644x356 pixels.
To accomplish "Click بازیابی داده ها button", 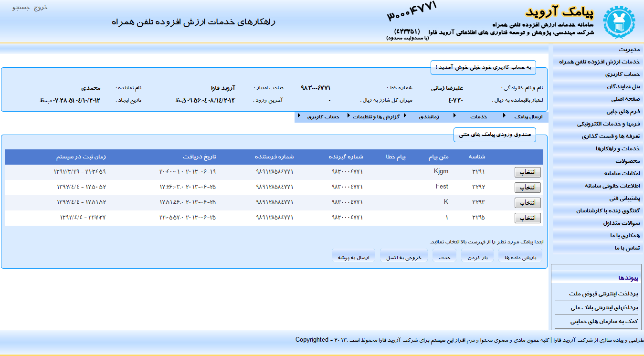I will [520, 255].
